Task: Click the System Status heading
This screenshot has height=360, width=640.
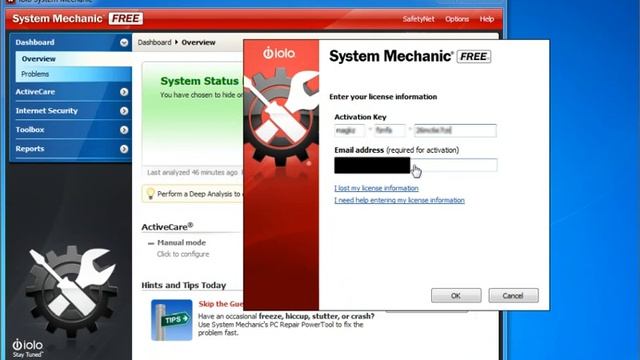Action: (199, 81)
